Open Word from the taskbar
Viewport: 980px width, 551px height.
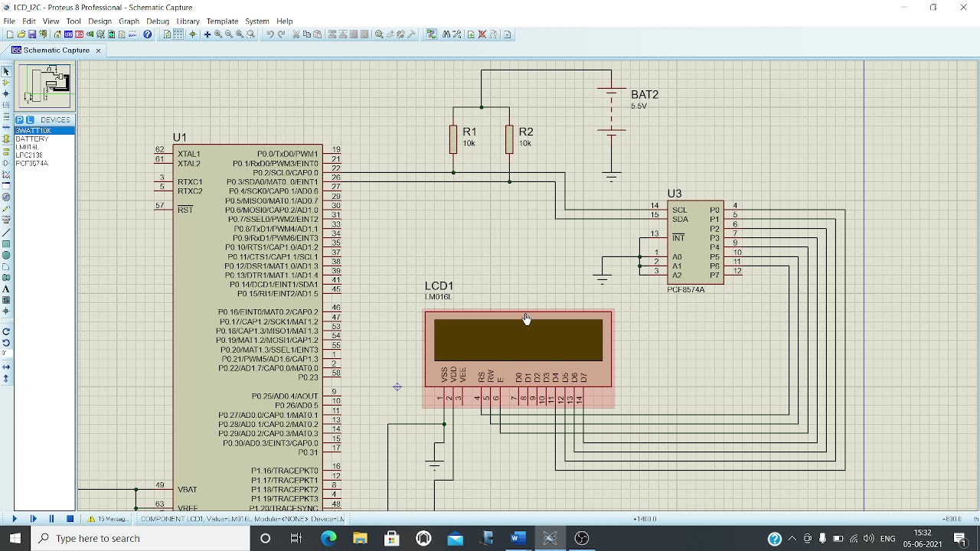coord(518,539)
